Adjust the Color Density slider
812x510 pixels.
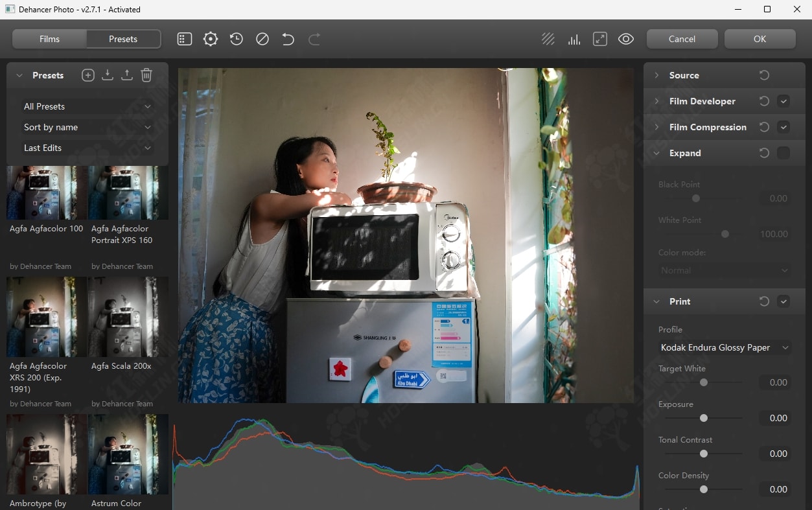pos(704,489)
